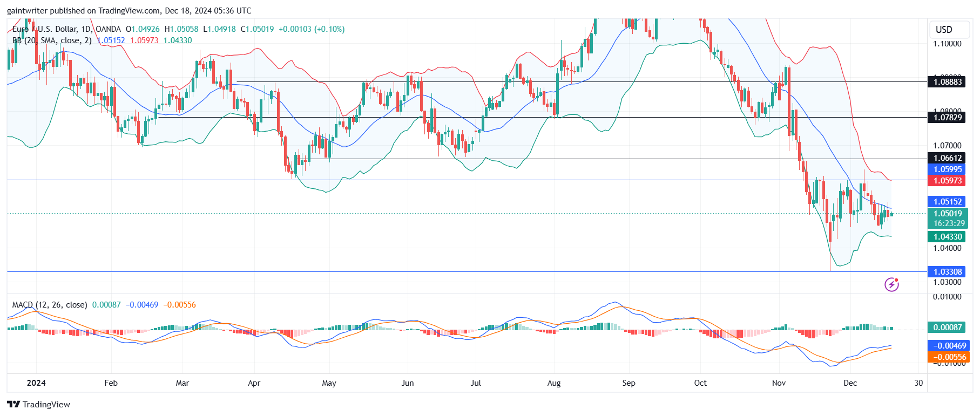Image resolution: width=980 pixels, height=416 pixels.
Task: Click the Oct label on time axis
Action: pos(700,383)
